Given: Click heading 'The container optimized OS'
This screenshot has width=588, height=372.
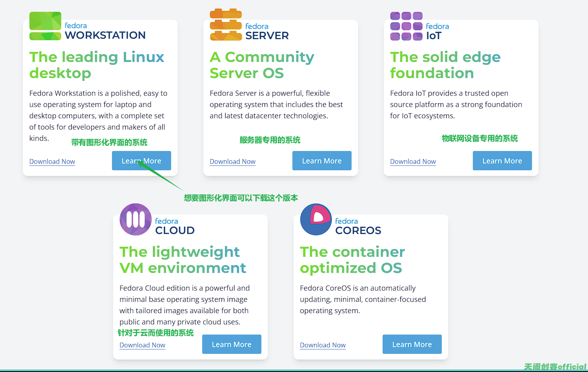Looking at the screenshot, I should (352, 260).
